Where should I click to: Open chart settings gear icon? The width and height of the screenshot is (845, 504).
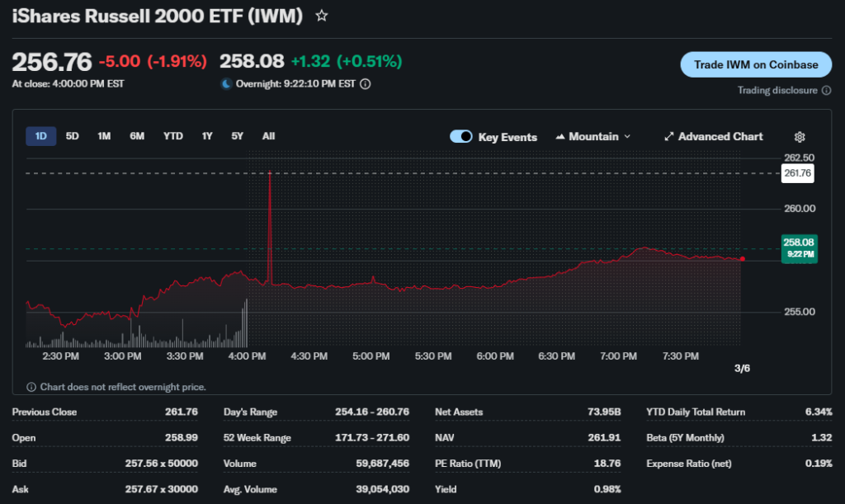799,137
